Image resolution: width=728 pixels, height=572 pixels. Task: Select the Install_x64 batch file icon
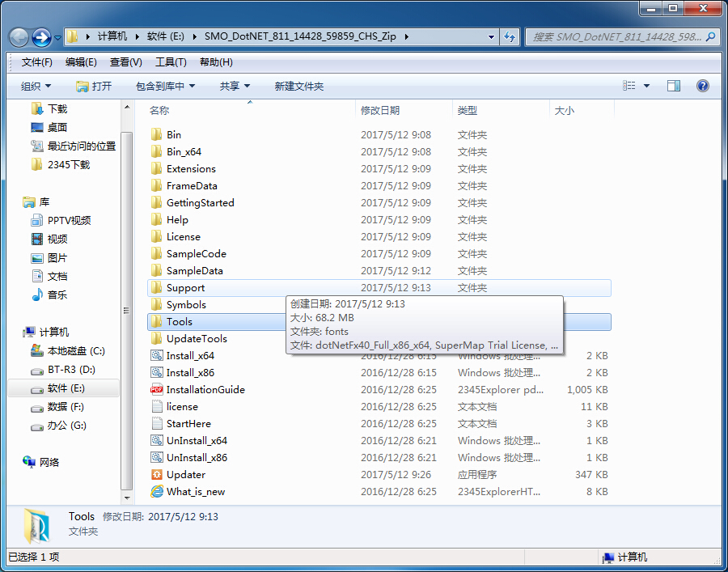[157, 356]
